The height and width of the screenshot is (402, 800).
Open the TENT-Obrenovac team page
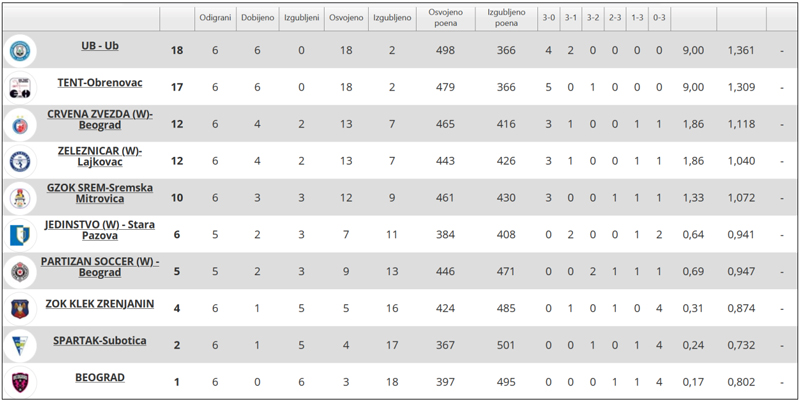click(99, 83)
